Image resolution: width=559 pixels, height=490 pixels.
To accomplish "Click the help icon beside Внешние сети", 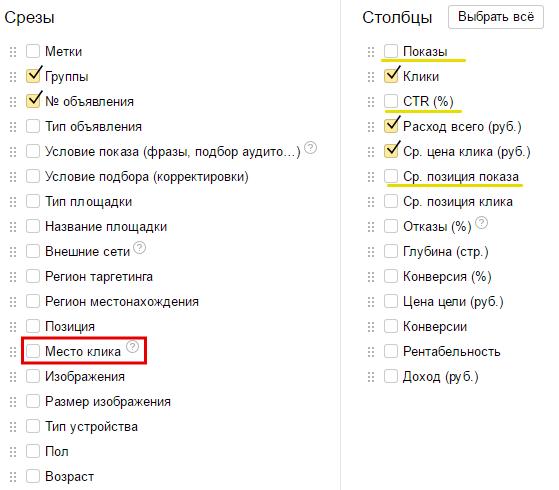I will pos(139,247).
